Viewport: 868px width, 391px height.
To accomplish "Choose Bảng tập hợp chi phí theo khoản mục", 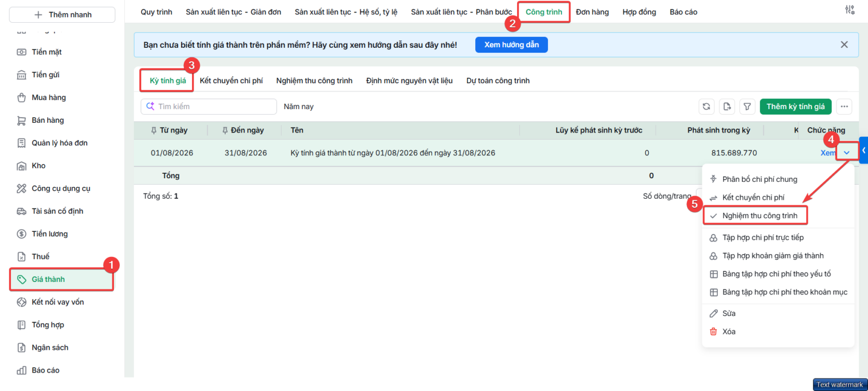I will (778, 292).
